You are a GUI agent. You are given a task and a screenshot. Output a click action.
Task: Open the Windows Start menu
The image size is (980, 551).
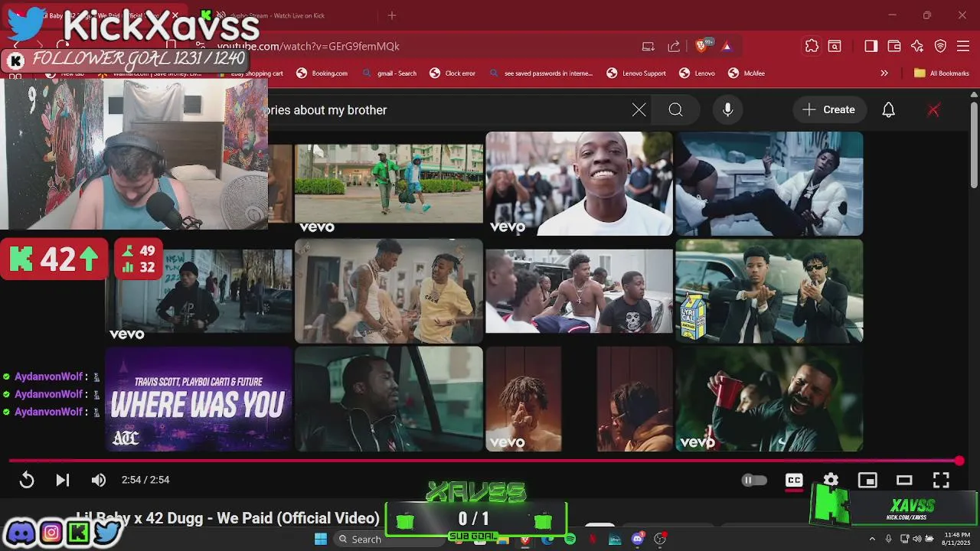[321, 539]
